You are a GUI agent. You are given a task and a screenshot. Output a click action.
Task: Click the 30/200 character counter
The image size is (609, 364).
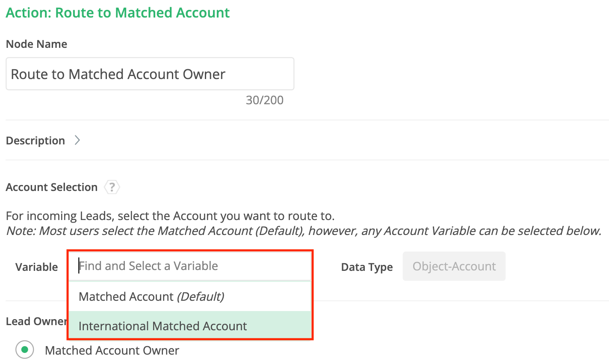pyautogui.click(x=264, y=100)
